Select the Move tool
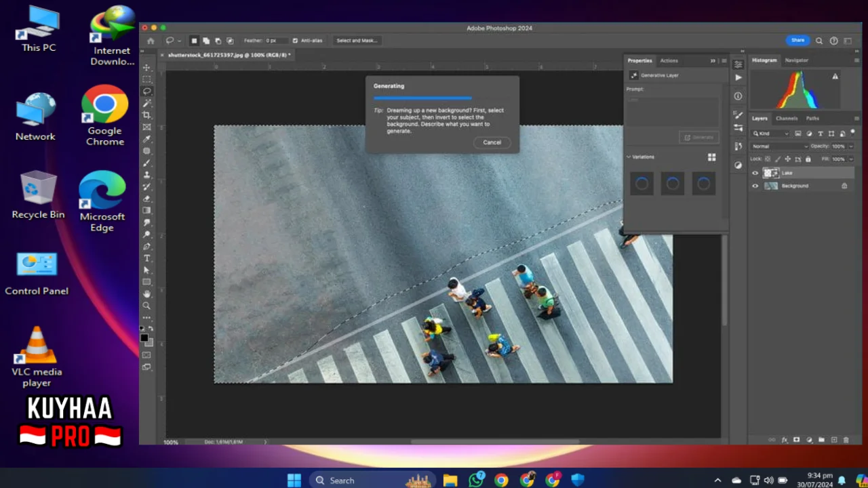Image resolution: width=868 pixels, height=488 pixels. [146, 67]
